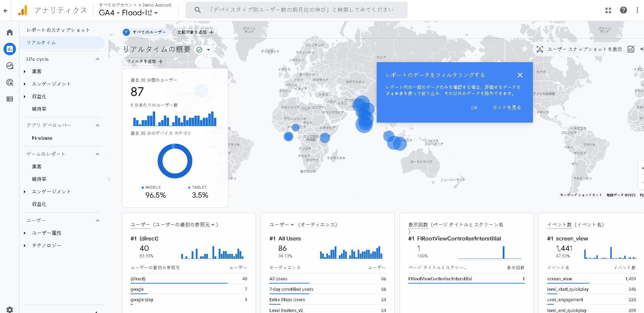The image size is (644, 313).
Task: Open the Configure table icon in left rail
Action: [x=10, y=99]
